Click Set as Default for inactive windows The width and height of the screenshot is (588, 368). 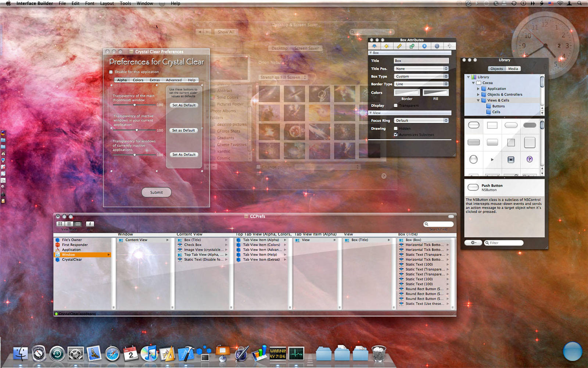coord(184,130)
